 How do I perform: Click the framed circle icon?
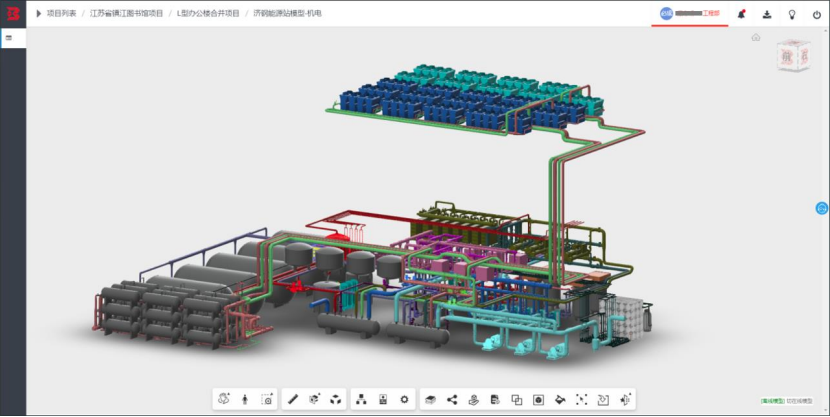[538, 400]
